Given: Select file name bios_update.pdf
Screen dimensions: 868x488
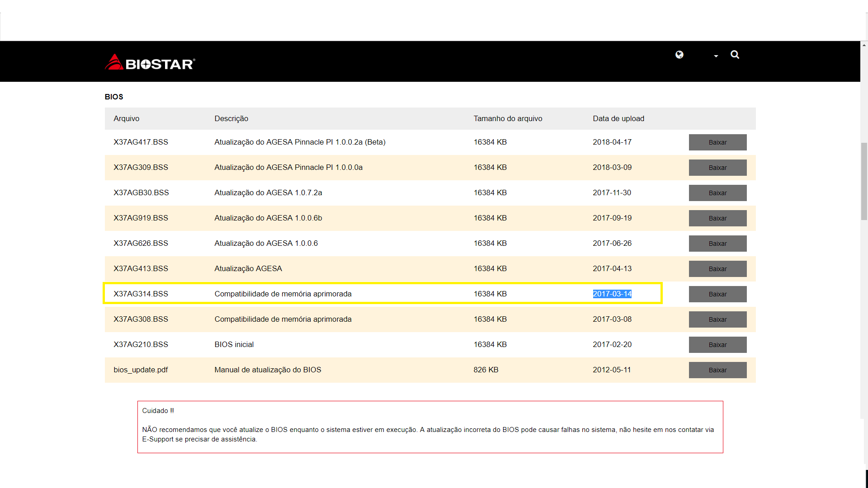Looking at the screenshot, I should (x=141, y=370).
